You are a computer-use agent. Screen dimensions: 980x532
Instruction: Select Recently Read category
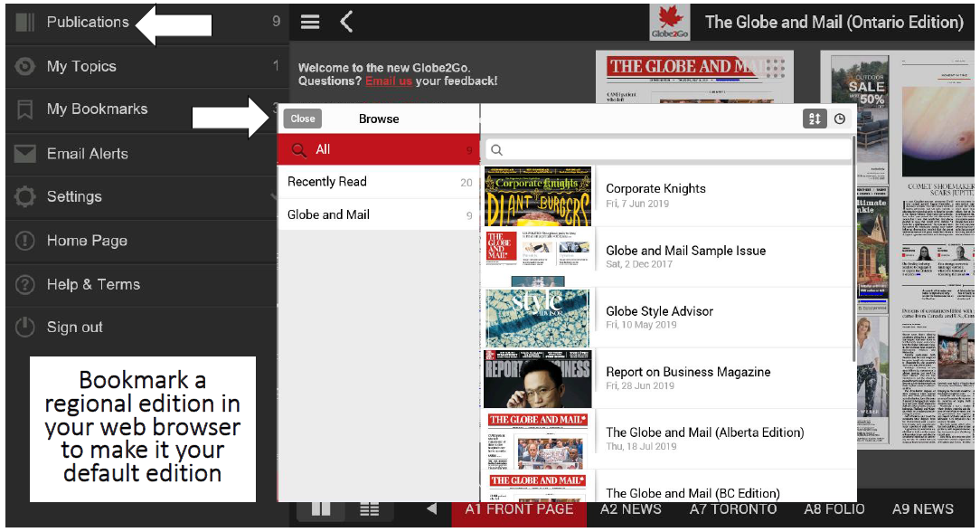coord(327,182)
